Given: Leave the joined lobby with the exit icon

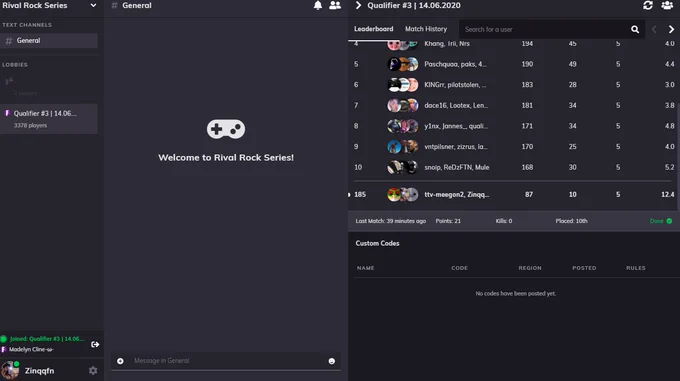Looking at the screenshot, I should coord(95,345).
